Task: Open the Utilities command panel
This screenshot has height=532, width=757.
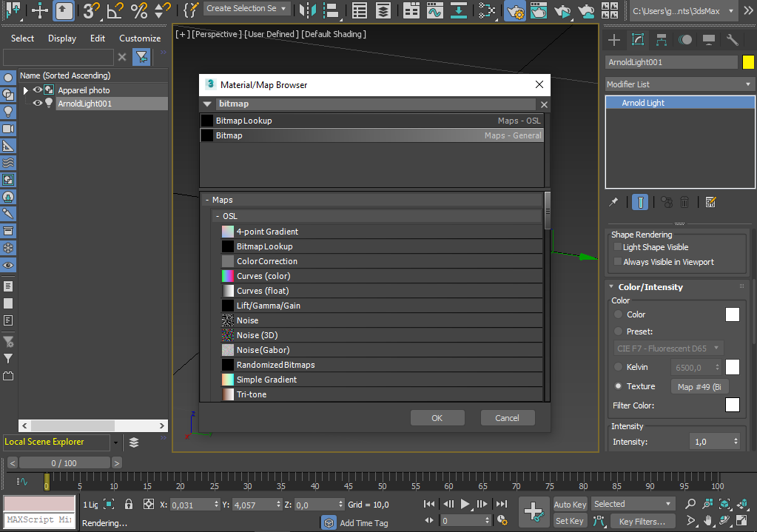Action: coord(733,40)
